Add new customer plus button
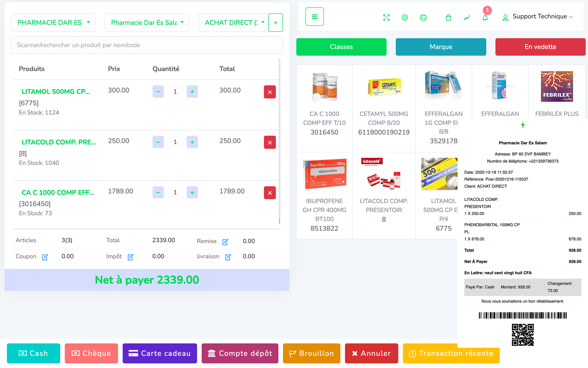 coord(276,22)
